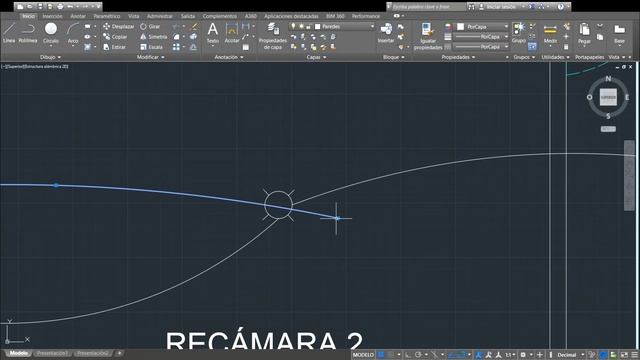The image size is (640, 360).
Task: Open the Administrar ribbon tab
Action: click(x=160, y=16)
